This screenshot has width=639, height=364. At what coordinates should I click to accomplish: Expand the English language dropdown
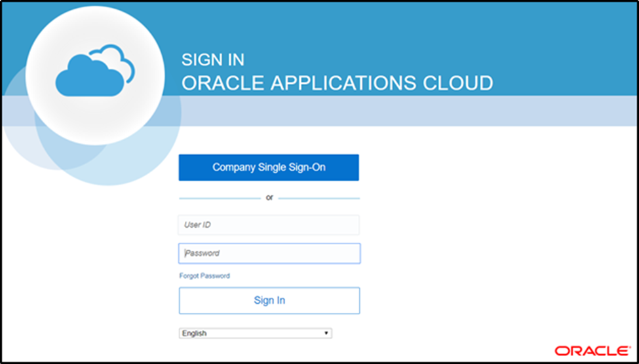(256, 333)
